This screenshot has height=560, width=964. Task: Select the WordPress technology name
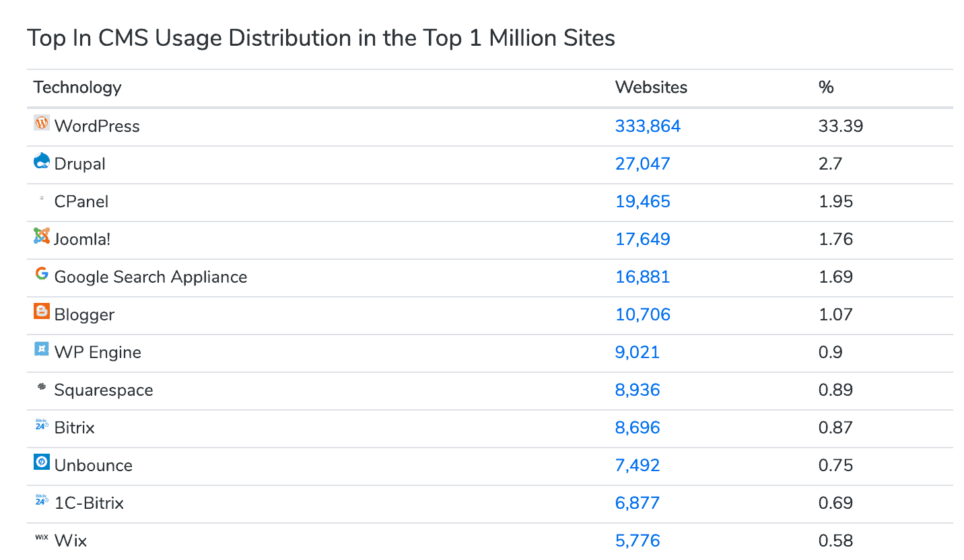(97, 126)
